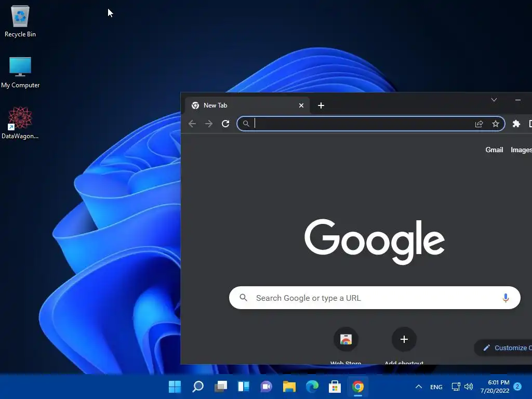The width and height of the screenshot is (532, 399).
Task: Open the Windows Start menu
Action: (175, 387)
